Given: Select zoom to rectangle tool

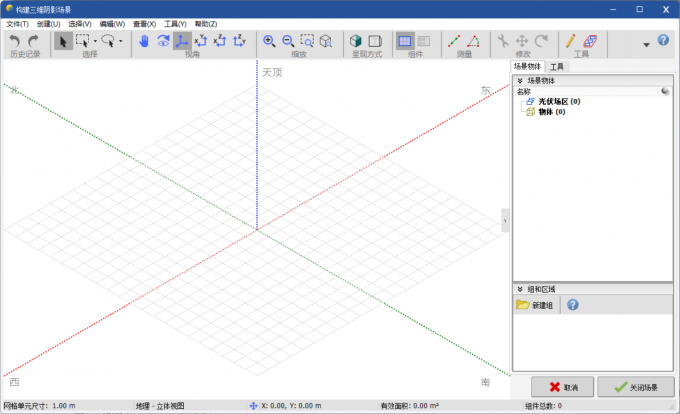Looking at the screenshot, I should click(307, 41).
